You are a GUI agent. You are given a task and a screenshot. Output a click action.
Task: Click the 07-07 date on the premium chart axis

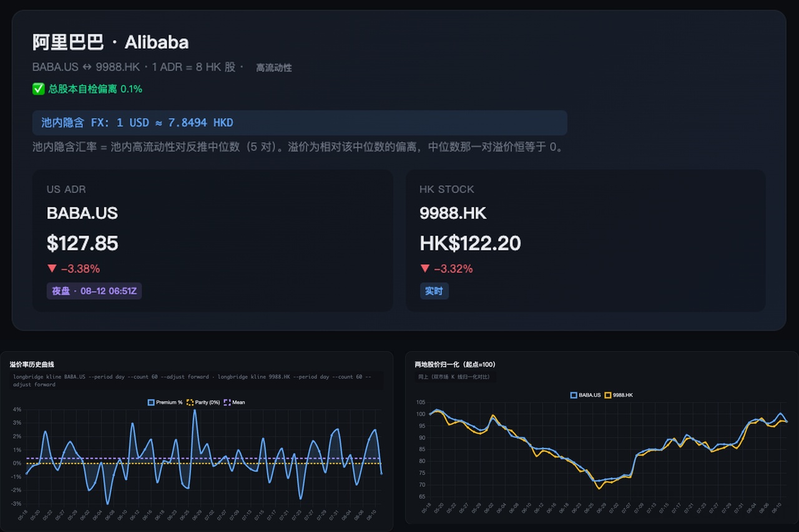pos(222,515)
